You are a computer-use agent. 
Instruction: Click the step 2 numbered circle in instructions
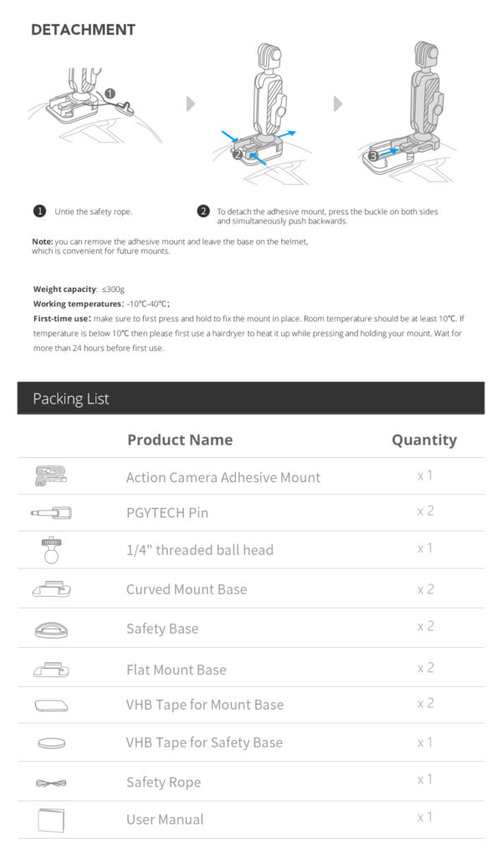(x=202, y=211)
